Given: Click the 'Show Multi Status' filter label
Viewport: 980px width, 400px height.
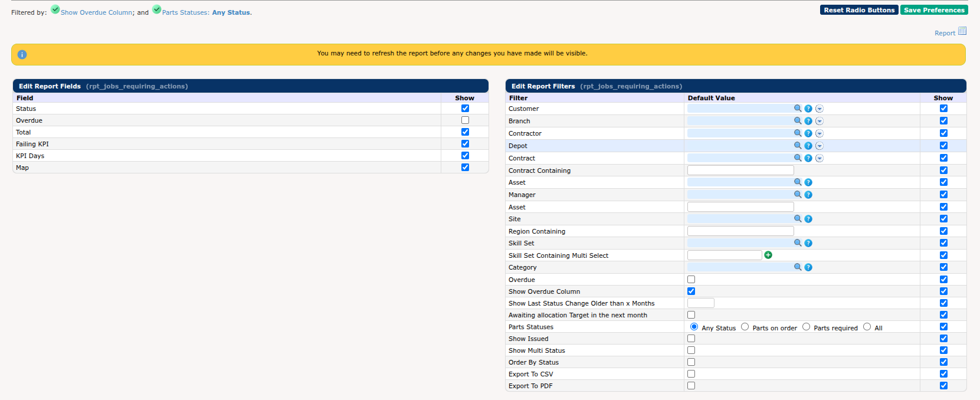Looking at the screenshot, I should tap(537, 350).
